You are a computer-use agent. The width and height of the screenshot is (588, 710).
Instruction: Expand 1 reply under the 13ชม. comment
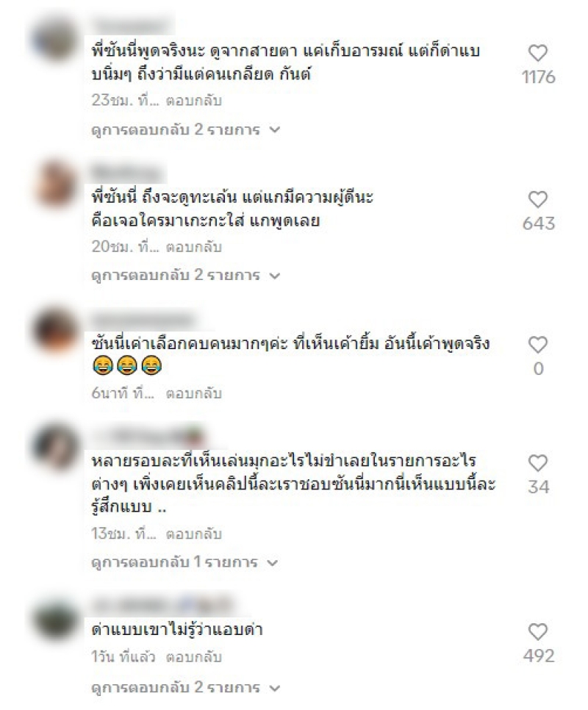pyautogui.click(x=184, y=562)
